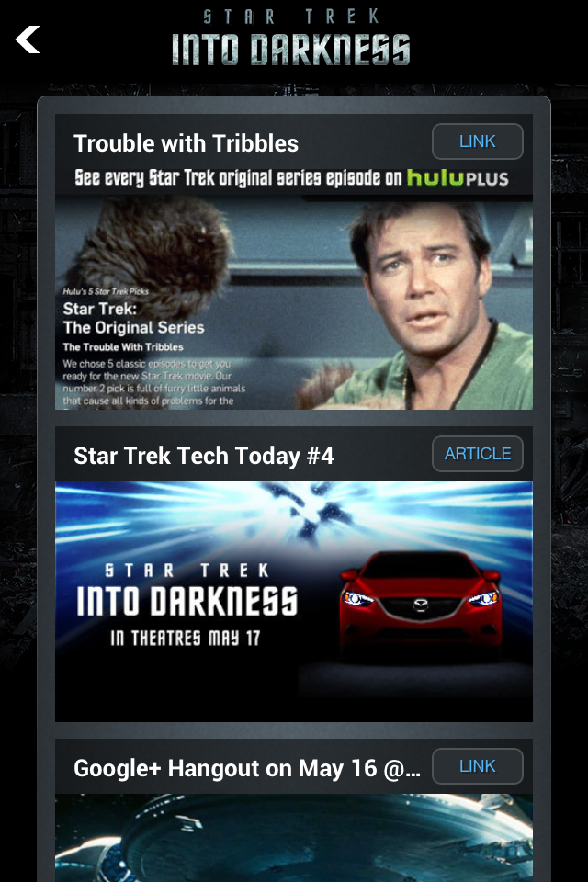Tap the Mazda emblem on the car grille
Image resolution: width=588 pixels, height=882 pixels.
click(420, 605)
